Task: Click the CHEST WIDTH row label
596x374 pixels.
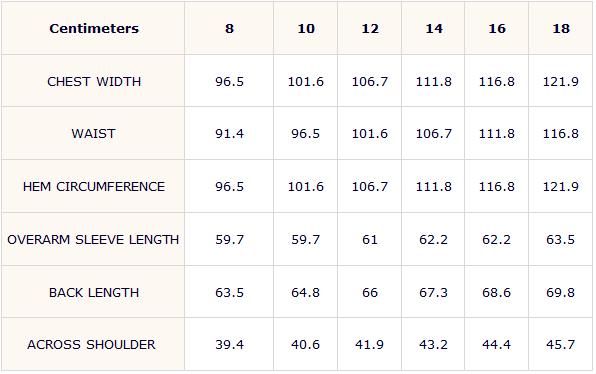Action: coord(94,81)
